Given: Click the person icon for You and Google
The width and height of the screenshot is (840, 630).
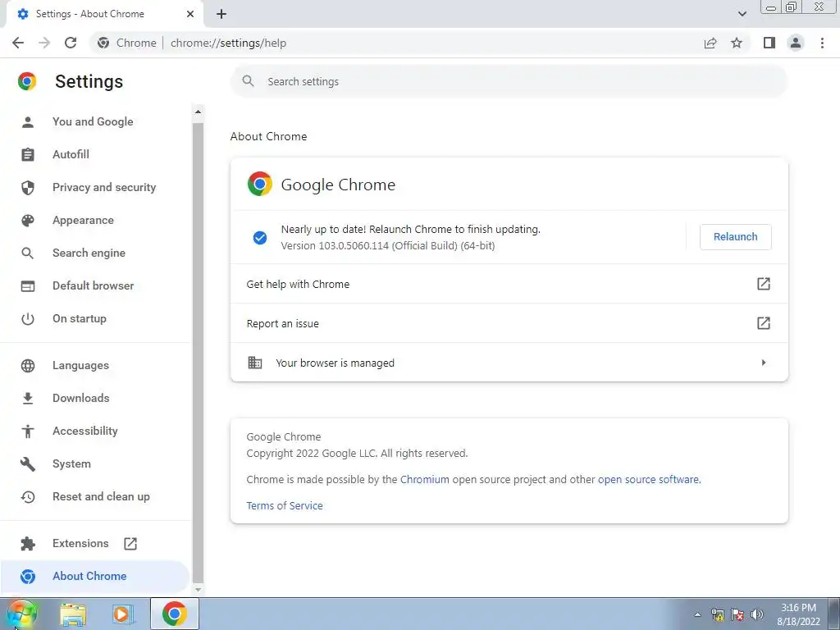Looking at the screenshot, I should point(27,122).
